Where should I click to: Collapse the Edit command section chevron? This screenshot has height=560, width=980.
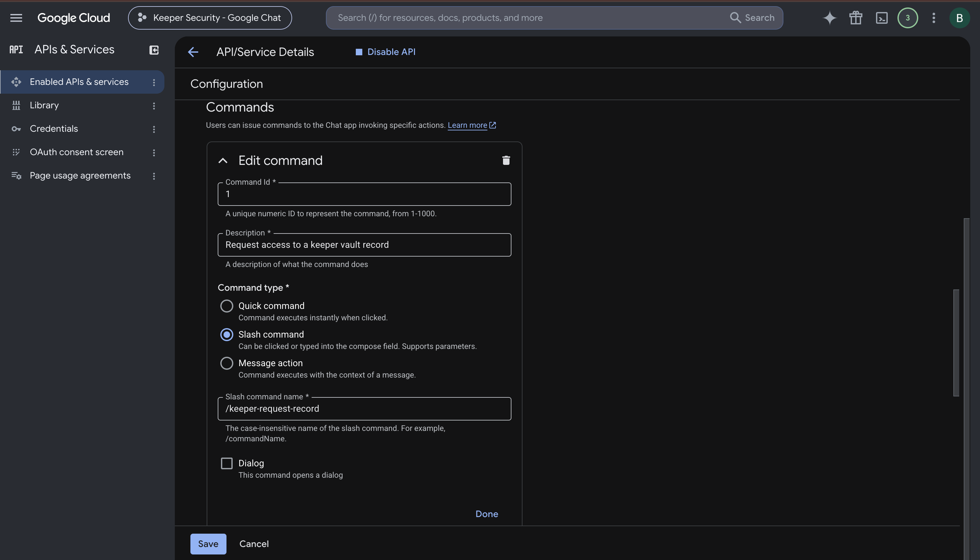[223, 161]
